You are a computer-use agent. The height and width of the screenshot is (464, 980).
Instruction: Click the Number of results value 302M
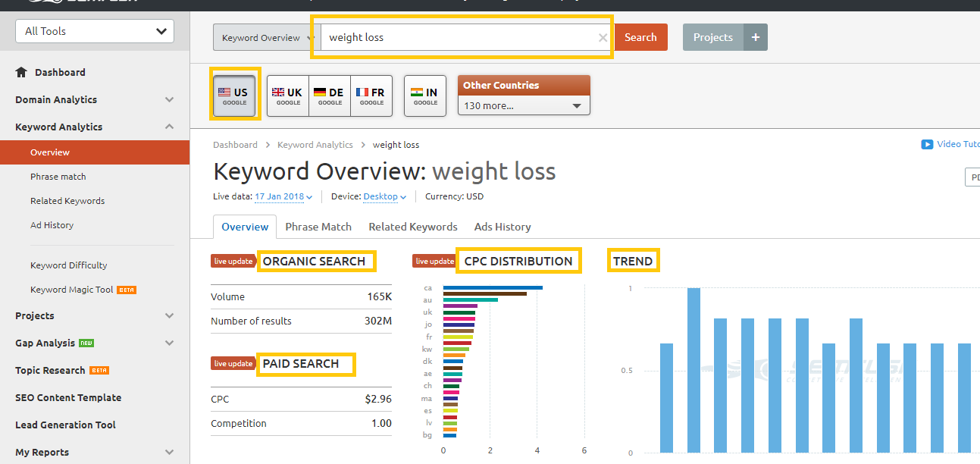(378, 321)
